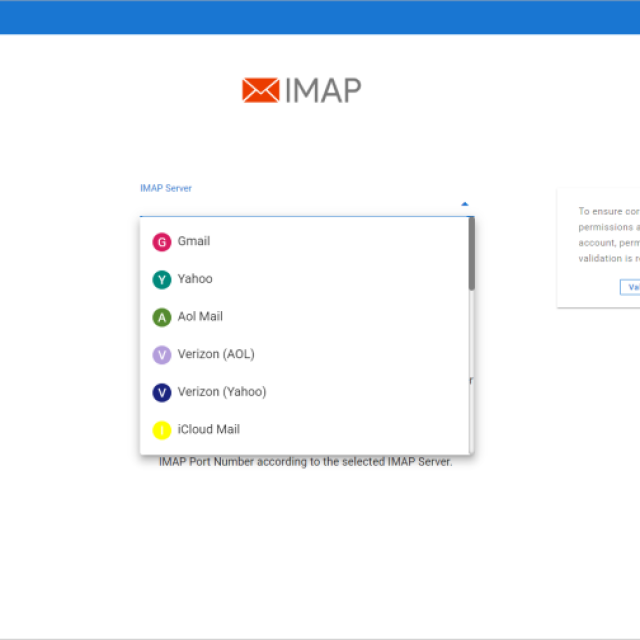Select the Gmail option label

(x=194, y=241)
